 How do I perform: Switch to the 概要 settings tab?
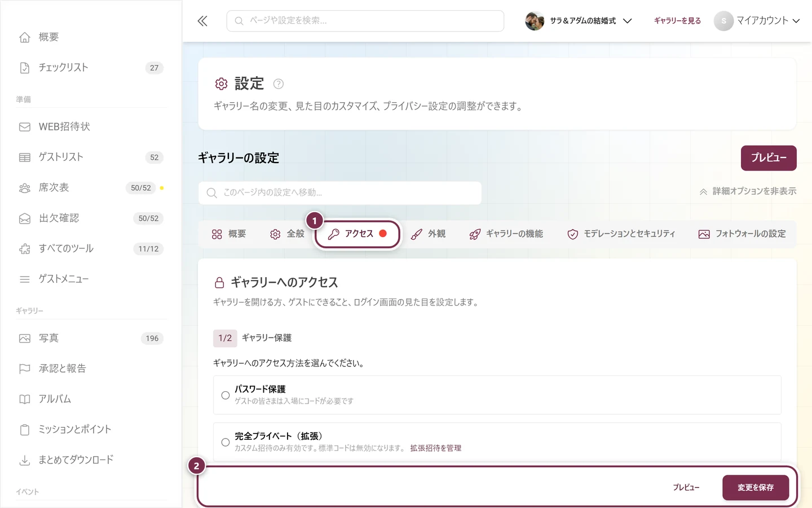pos(229,234)
